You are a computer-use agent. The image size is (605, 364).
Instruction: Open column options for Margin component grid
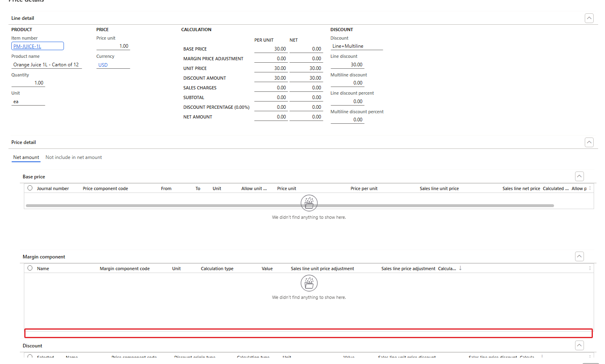pyautogui.click(x=590, y=268)
